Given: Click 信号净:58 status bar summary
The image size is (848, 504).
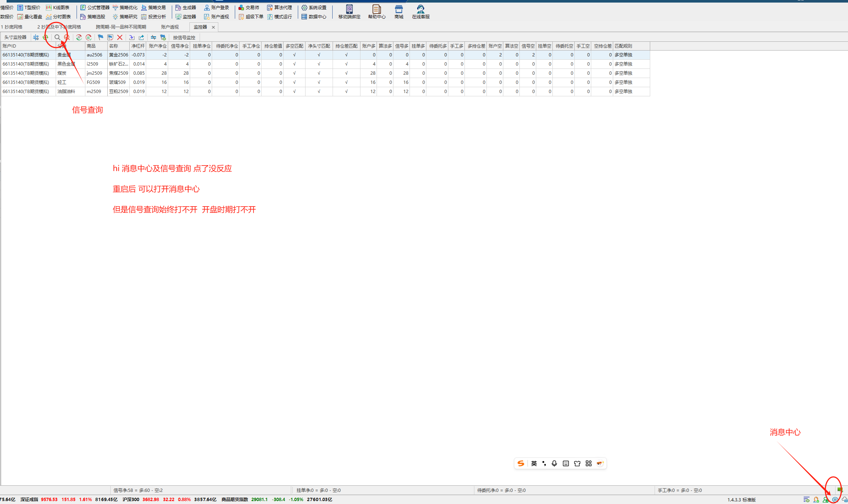Looking at the screenshot, I should pos(138,490).
